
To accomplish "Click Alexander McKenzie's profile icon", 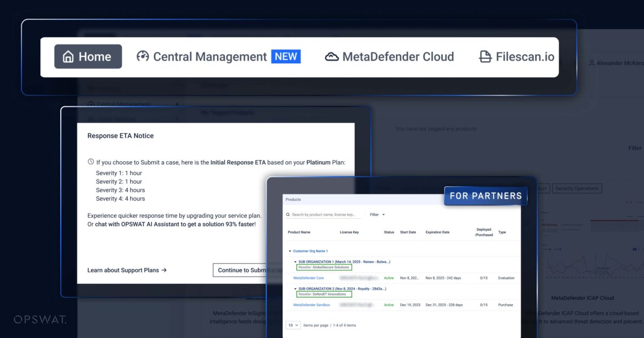I will (x=592, y=63).
